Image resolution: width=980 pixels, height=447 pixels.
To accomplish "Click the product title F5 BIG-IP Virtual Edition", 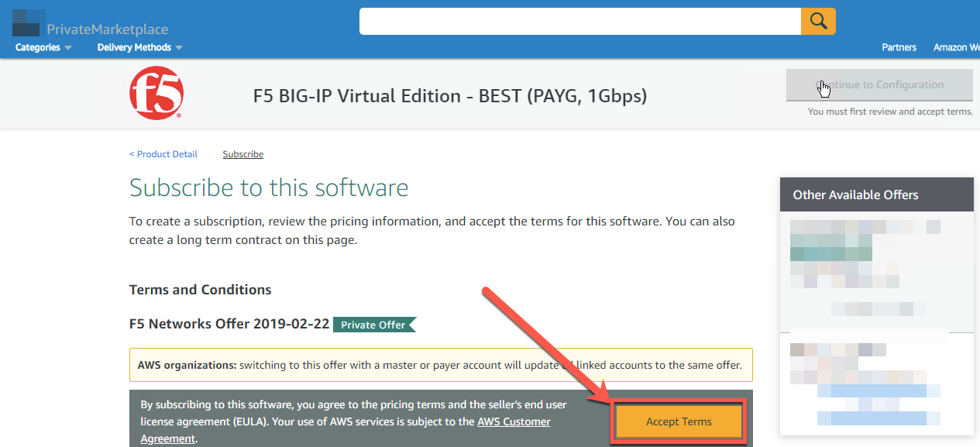I will 450,96.
